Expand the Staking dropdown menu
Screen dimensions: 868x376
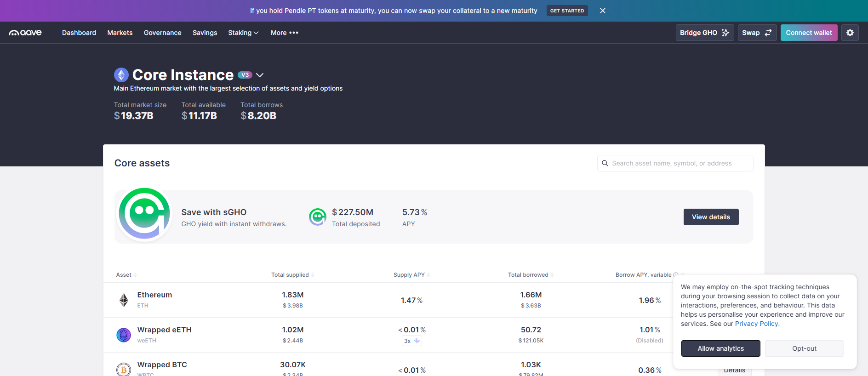coord(243,33)
